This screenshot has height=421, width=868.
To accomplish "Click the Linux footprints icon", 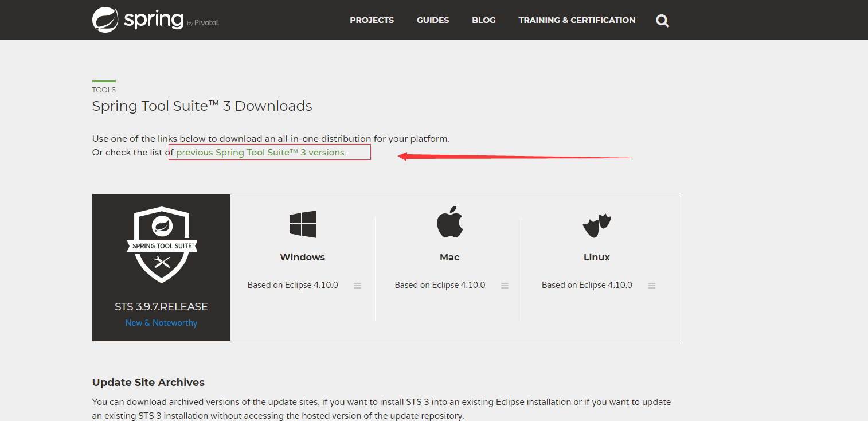I will (x=597, y=226).
